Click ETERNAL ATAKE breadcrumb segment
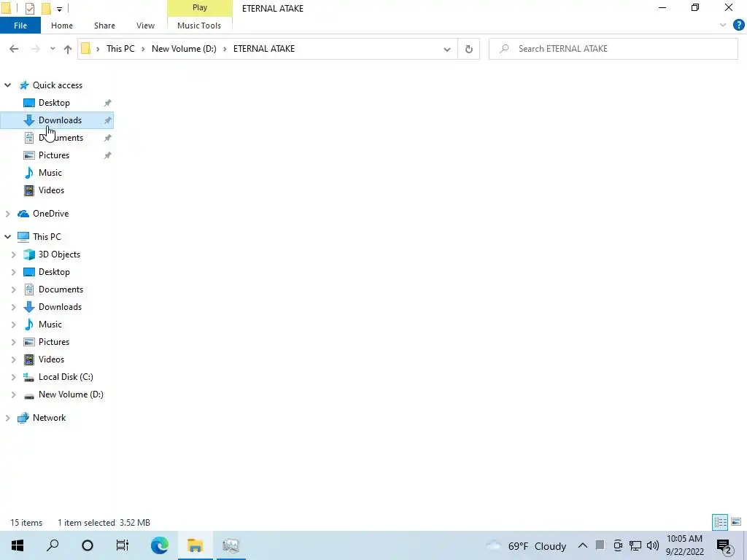 point(264,49)
